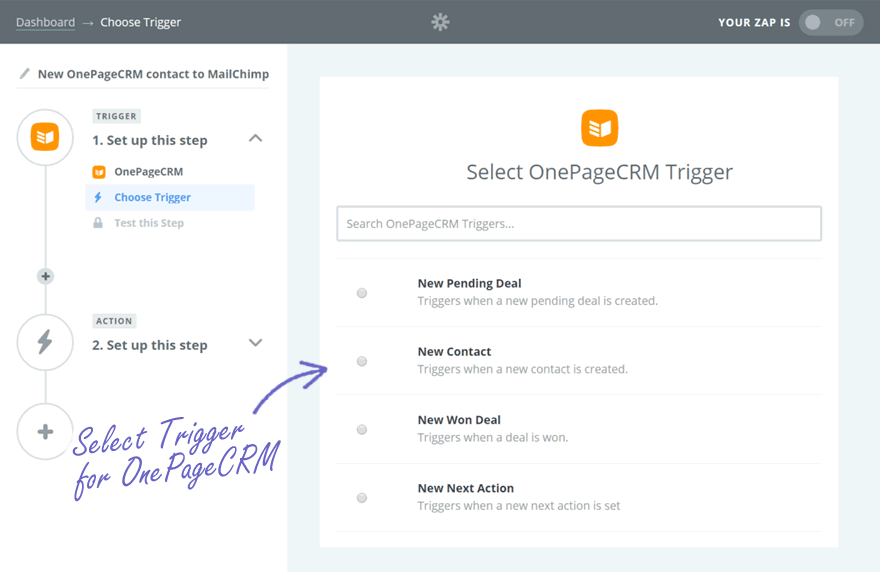This screenshot has height=572, width=880.
Task: Expand the action step section chevron
Action: 255,342
